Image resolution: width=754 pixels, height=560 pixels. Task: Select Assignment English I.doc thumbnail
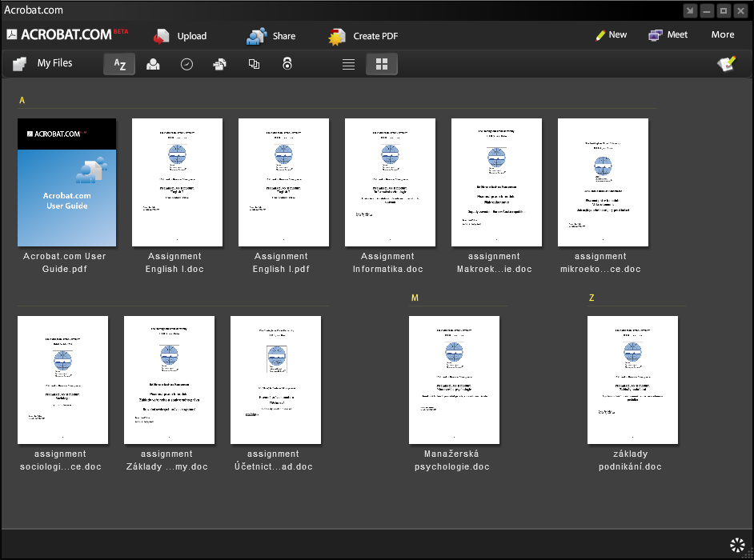pos(178,182)
